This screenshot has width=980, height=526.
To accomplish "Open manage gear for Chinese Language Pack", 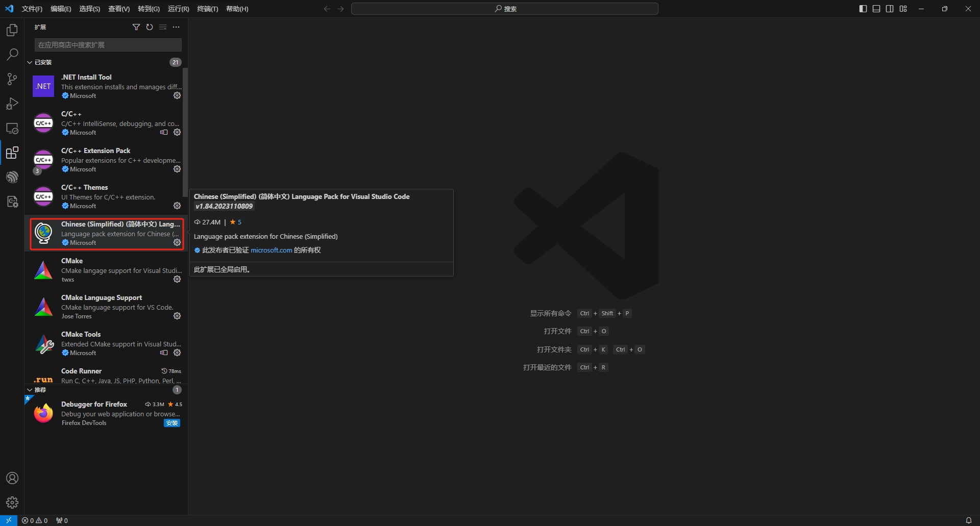I will coord(177,242).
